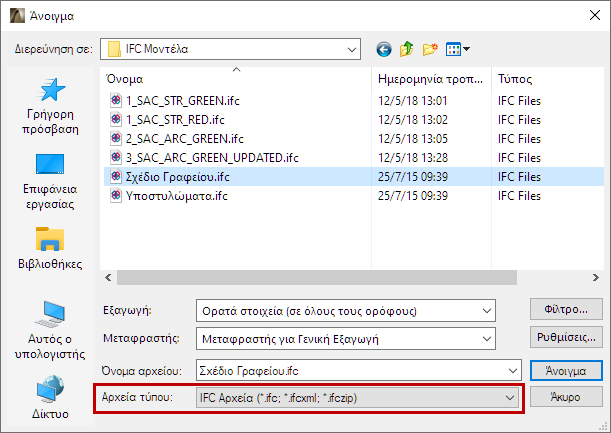Click the Όνομα αρχείου text field
Image resolution: width=611 pixels, height=433 pixels.
350,370
